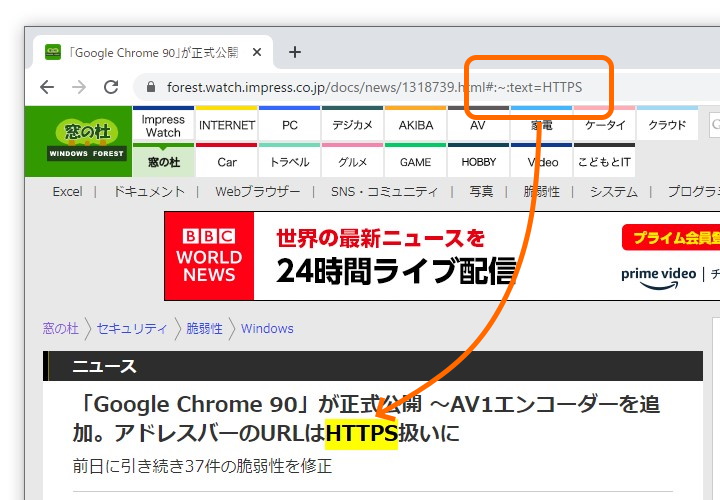Viewport: 720px width, 500px height.
Task: Select the 「Google Chrome 90」が正式公開 tab
Action: (153, 52)
